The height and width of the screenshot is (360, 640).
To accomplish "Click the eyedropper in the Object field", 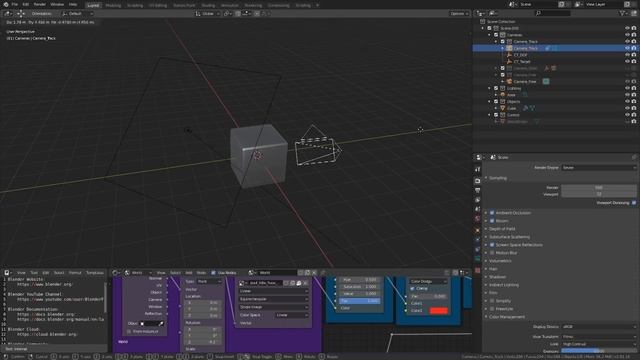I will [161, 324].
